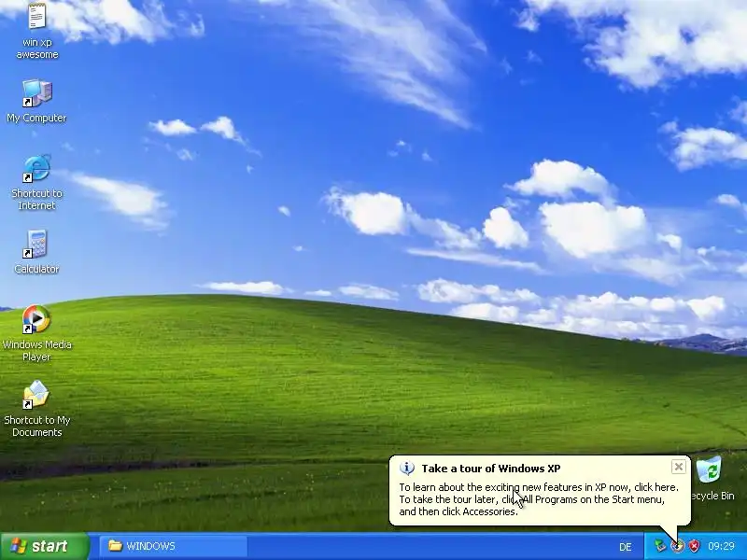Click the info icon in the tour balloon

(x=407, y=469)
